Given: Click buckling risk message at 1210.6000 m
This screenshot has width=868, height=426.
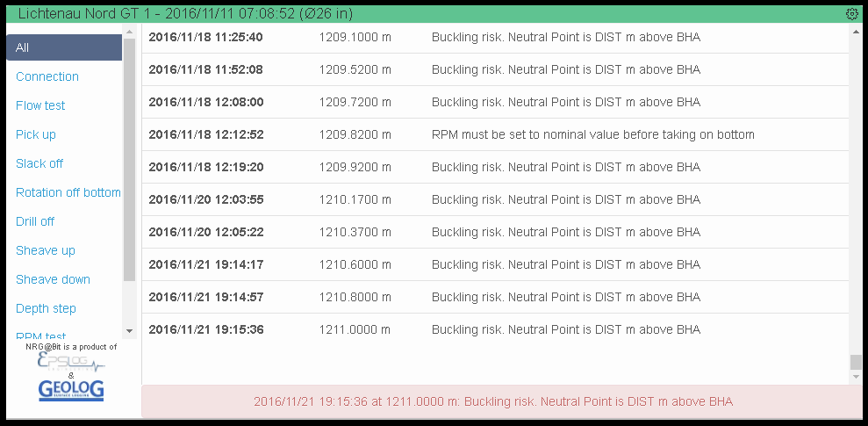Looking at the screenshot, I should [566, 264].
